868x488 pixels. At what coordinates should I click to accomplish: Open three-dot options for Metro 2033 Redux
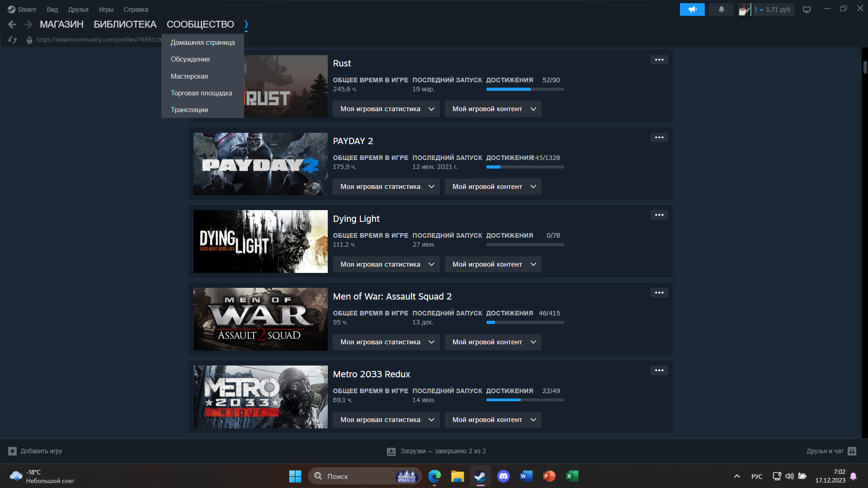(x=659, y=371)
